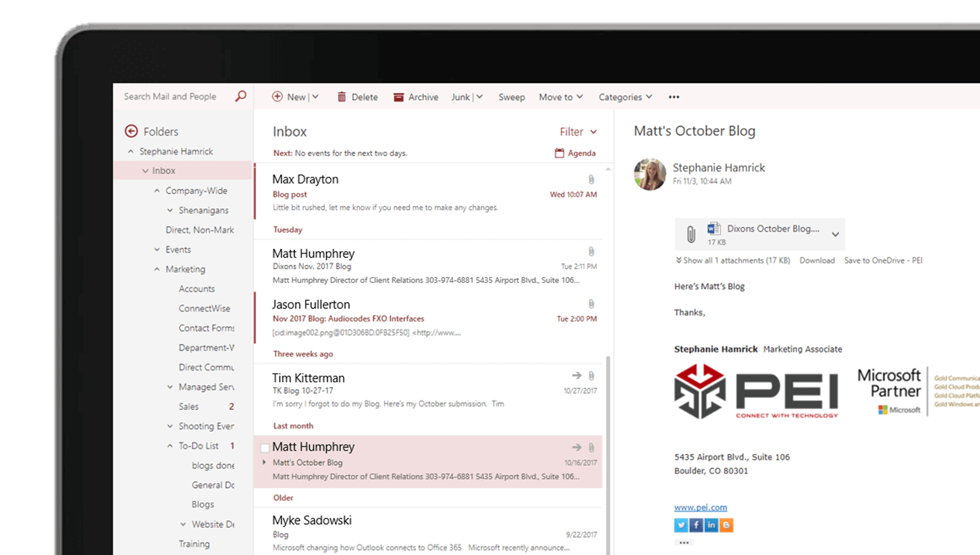Expand Matt's October Blog conversation triangle
This screenshot has width=980, height=555.
(265, 462)
